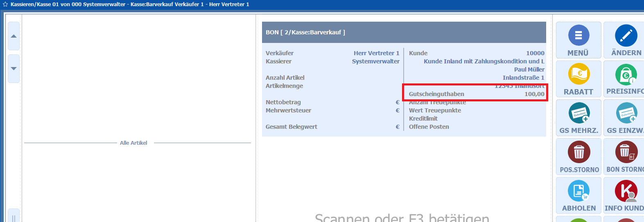Void the receipt with BON STORNO
Image resolution: width=644 pixels, height=222 pixels.
(626, 157)
